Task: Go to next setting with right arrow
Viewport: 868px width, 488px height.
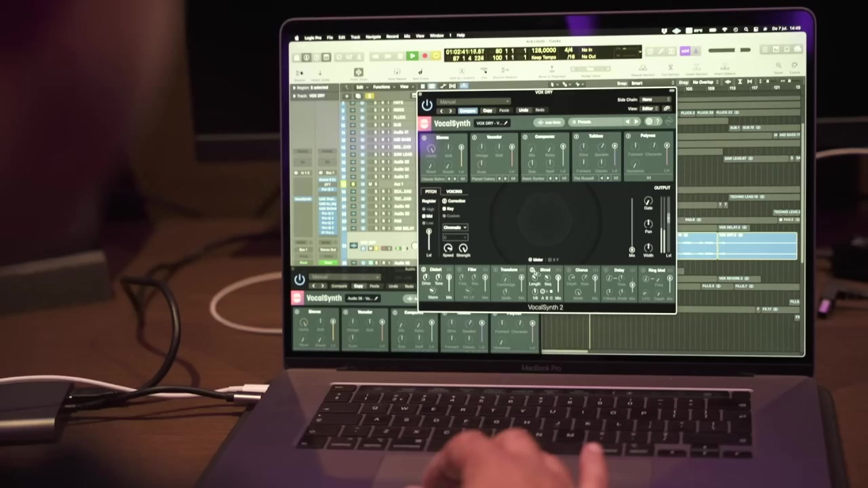Action: coord(450,111)
